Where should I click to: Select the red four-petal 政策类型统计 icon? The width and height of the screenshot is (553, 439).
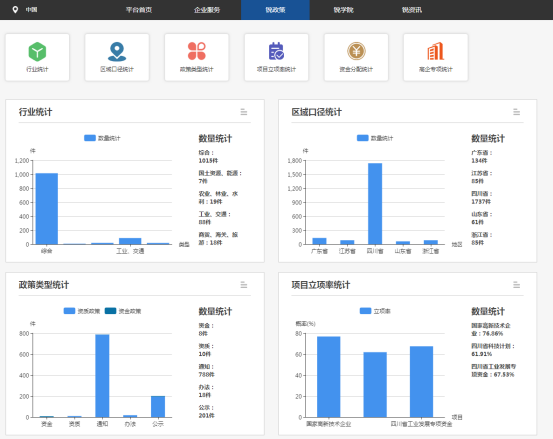click(x=197, y=51)
